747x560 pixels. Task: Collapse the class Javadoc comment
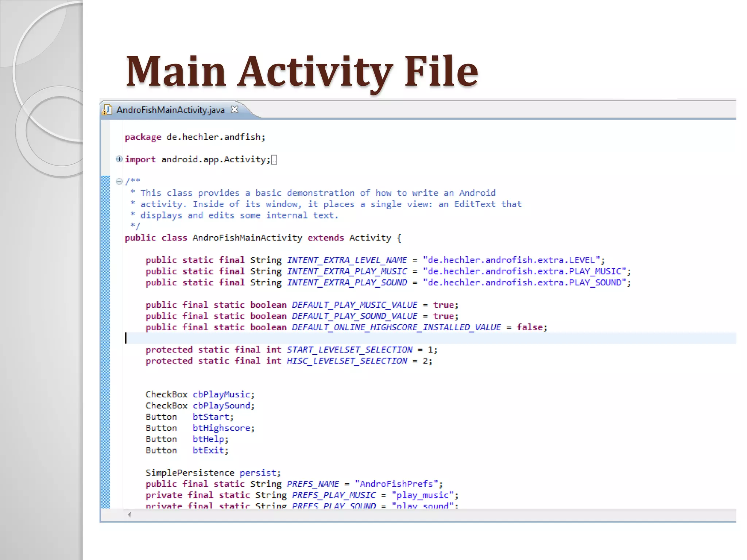119,181
